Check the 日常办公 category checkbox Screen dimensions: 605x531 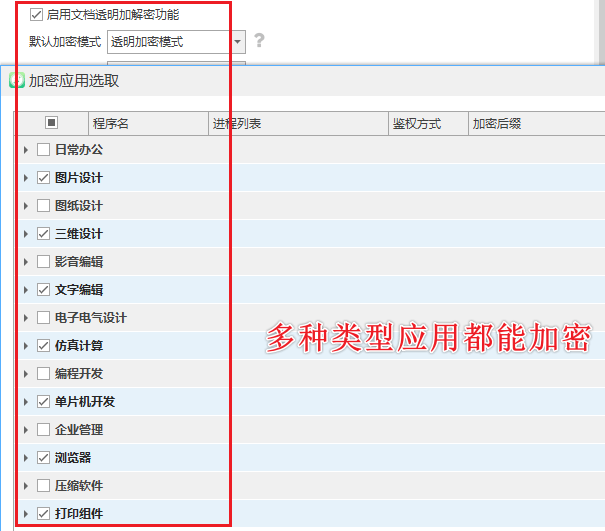point(43,150)
